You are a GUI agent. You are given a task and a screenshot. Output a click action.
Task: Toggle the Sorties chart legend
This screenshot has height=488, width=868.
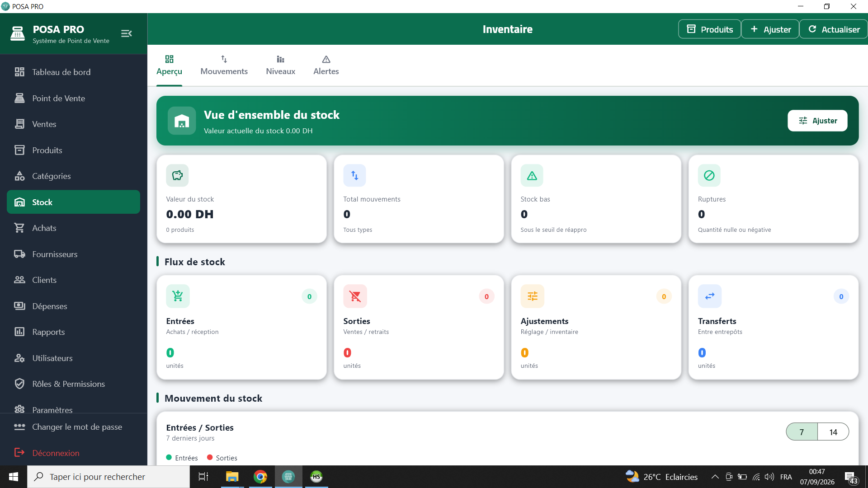tap(222, 458)
